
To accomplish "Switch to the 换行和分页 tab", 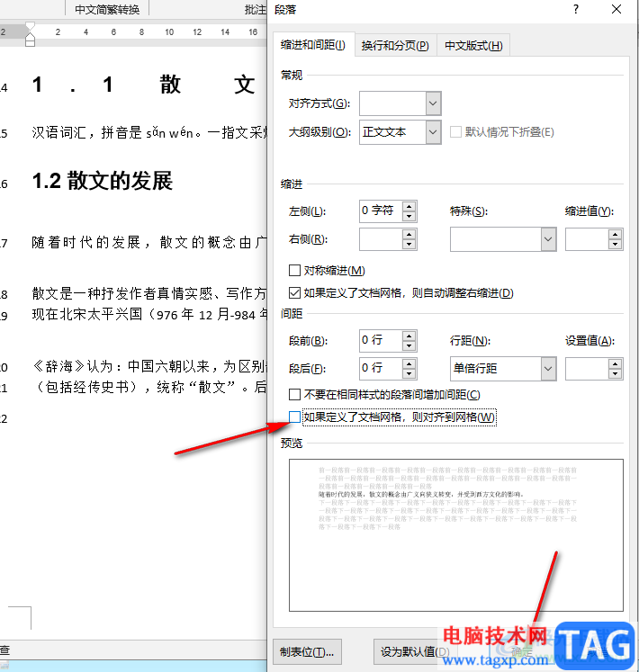I will 395,45.
